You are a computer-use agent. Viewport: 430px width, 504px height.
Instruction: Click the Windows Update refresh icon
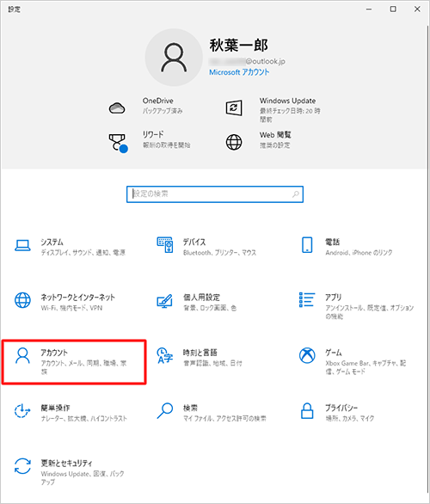pyautogui.click(x=234, y=108)
